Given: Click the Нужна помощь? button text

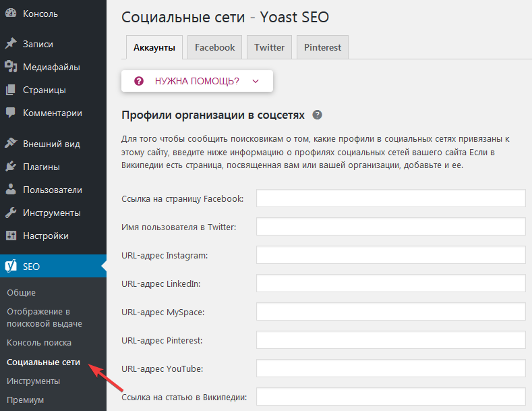Looking at the screenshot, I should coord(197,81).
